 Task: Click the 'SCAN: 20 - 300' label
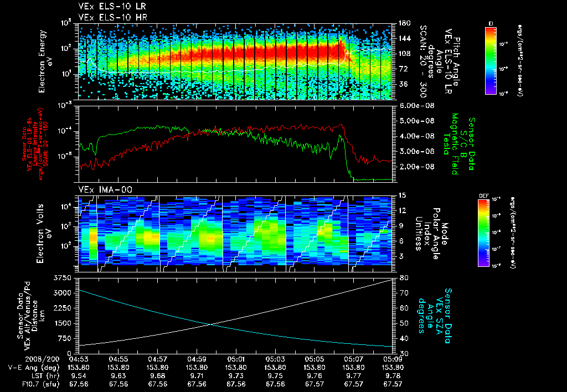click(x=422, y=61)
